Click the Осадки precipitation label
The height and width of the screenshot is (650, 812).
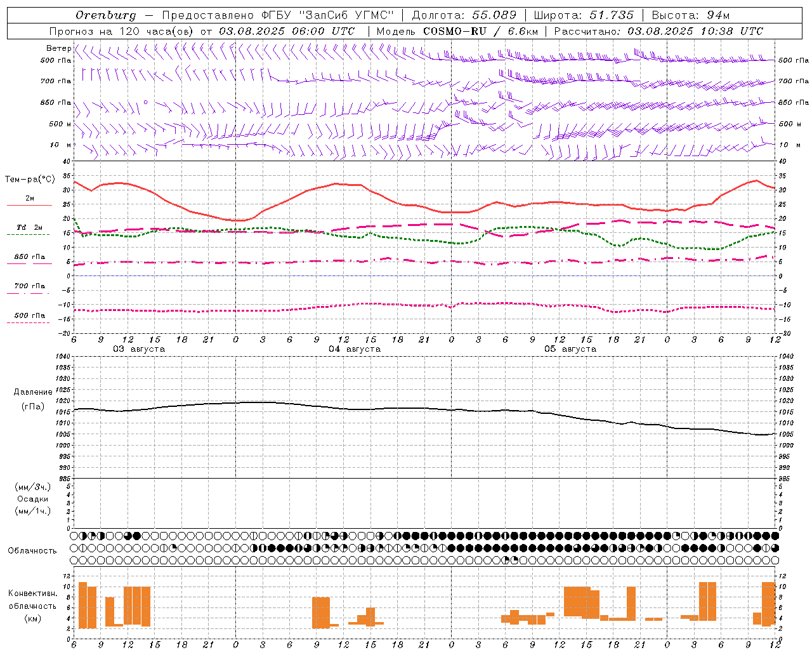pos(33,499)
